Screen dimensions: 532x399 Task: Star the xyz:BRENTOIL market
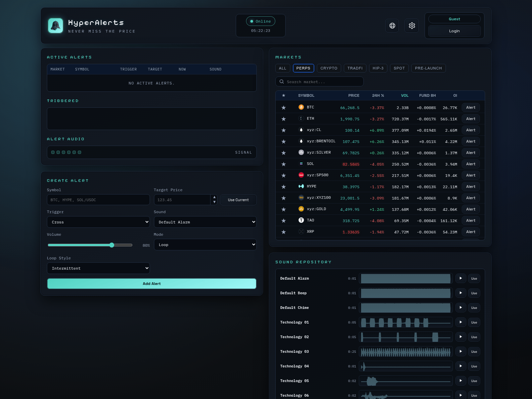tap(284, 142)
